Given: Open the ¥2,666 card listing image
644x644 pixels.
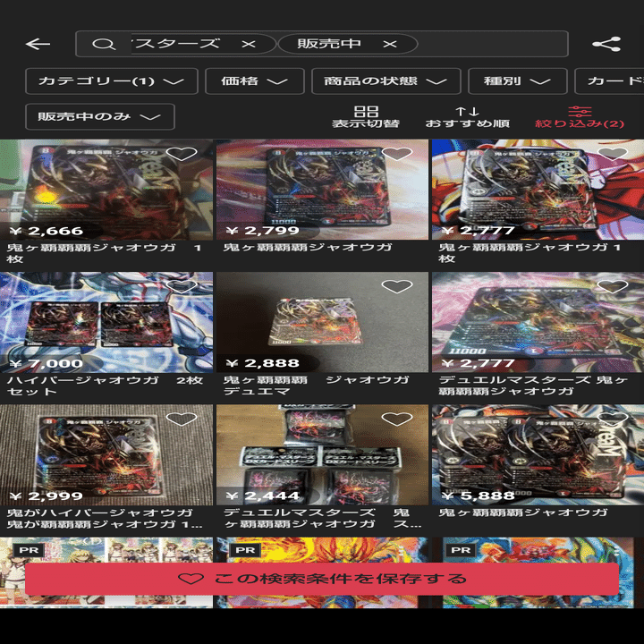Looking at the screenshot, I should pos(106,190).
